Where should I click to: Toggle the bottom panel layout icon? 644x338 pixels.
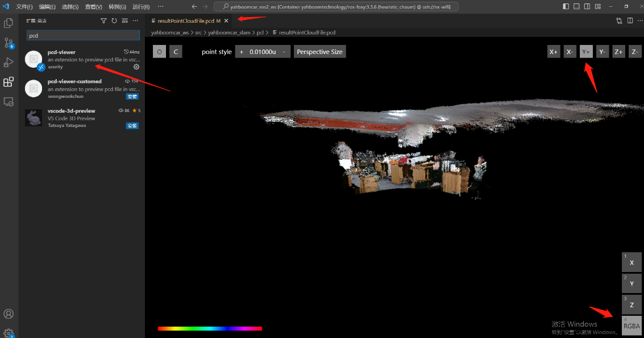click(577, 6)
